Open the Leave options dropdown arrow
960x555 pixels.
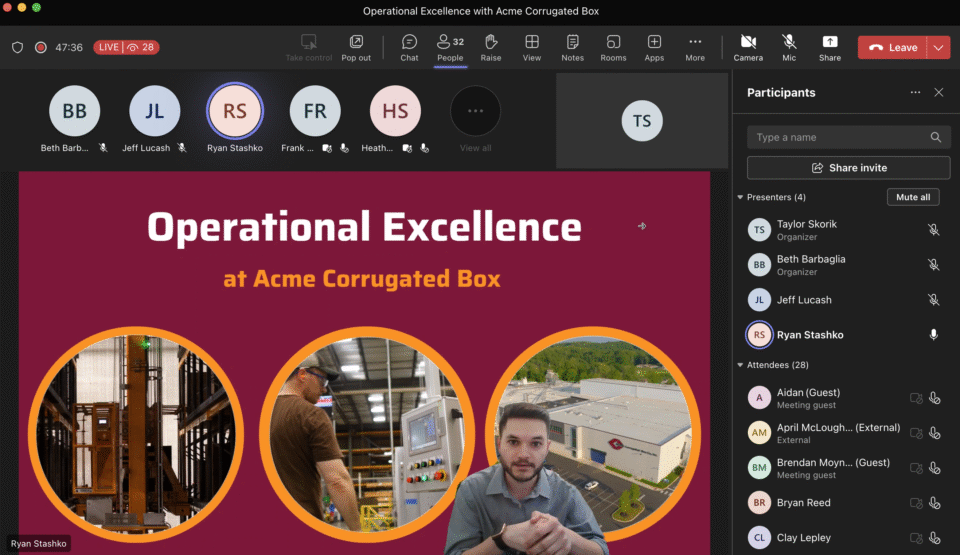coord(939,47)
